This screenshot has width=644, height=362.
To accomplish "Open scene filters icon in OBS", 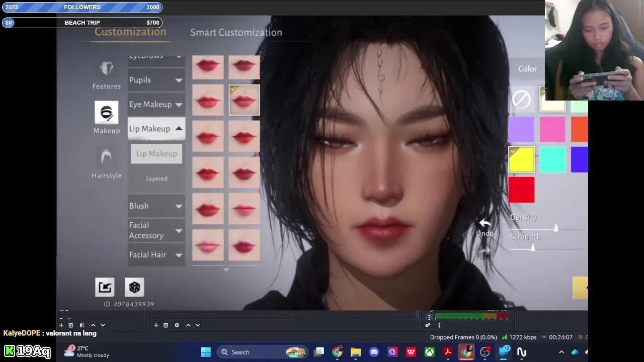I will click(82, 325).
